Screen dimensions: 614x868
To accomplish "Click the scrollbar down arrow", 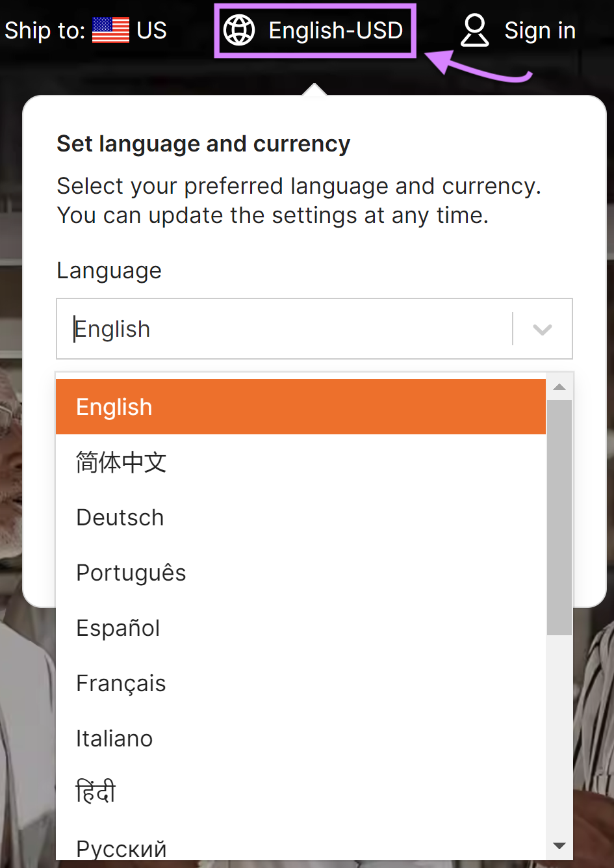I will click(x=559, y=846).
